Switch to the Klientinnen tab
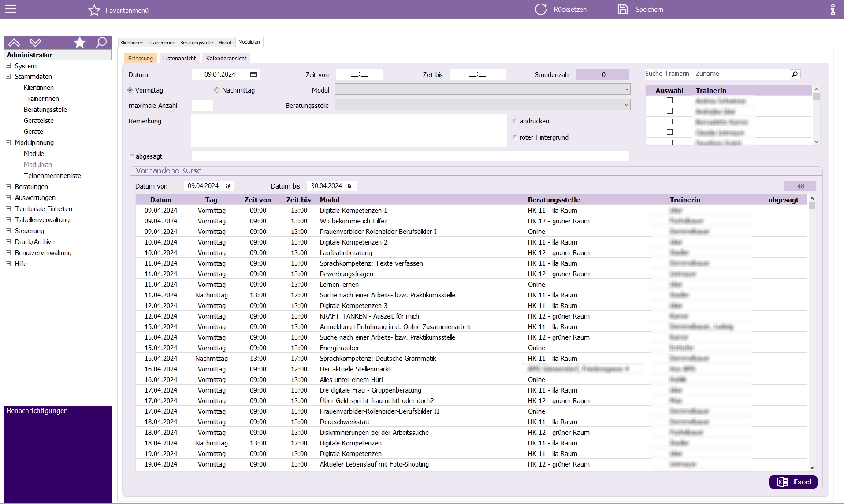 [x=132, y=43]
